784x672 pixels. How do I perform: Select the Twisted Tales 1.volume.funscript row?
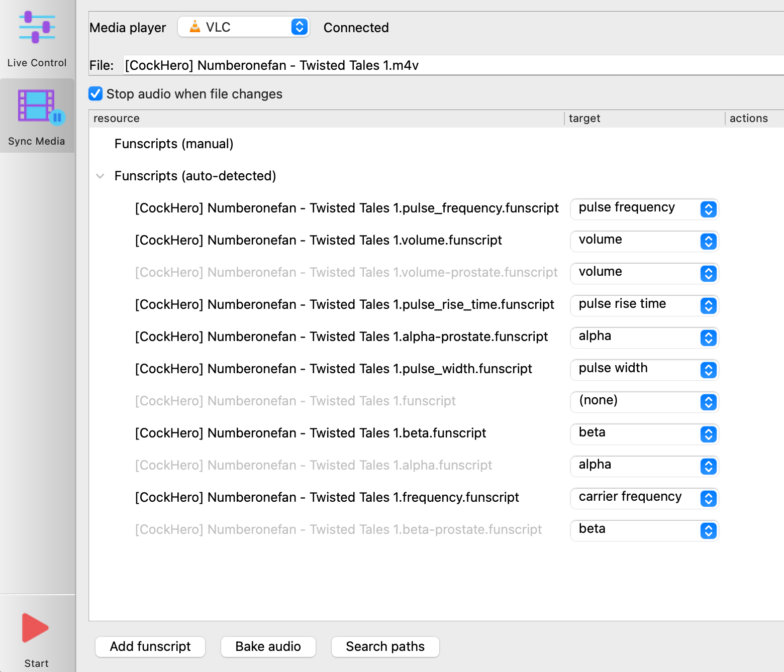[x=319, y=241]
